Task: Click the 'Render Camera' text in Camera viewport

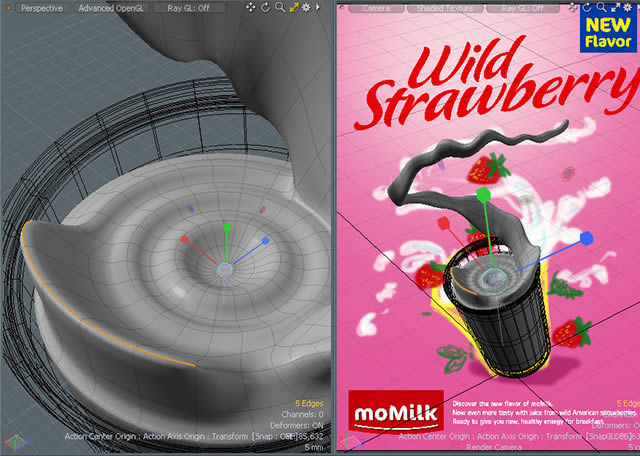Action: pyautogui.click(x=494, y=447)
